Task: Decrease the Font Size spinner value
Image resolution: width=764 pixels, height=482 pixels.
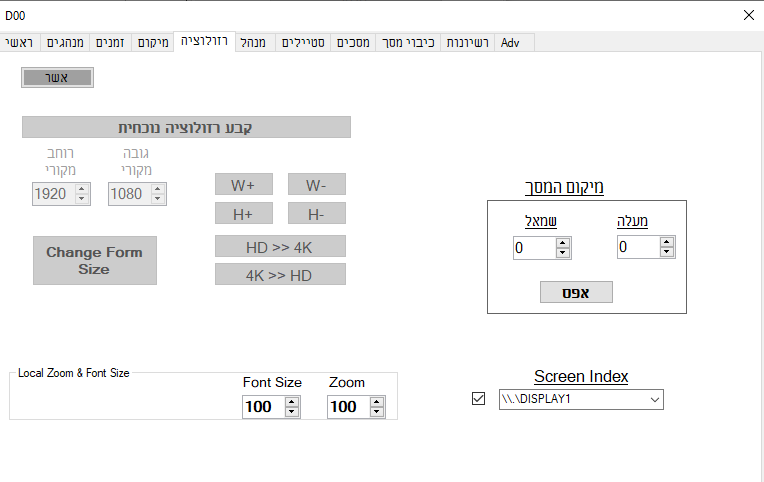Action: point(292,411)
